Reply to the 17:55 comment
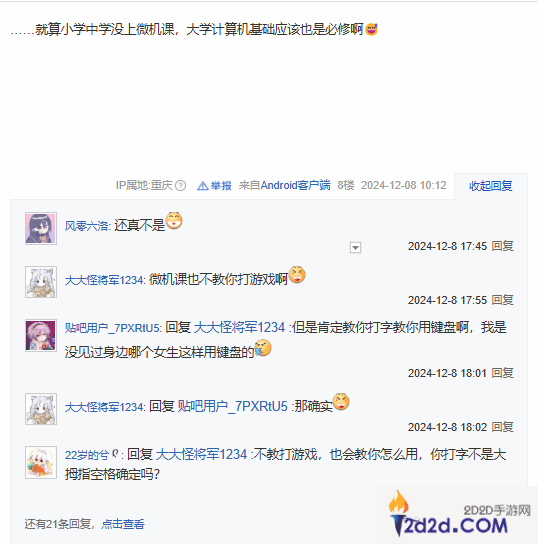The height and width of the screenshot is (544, 538). pyautogui.click(x=503, y=300)
